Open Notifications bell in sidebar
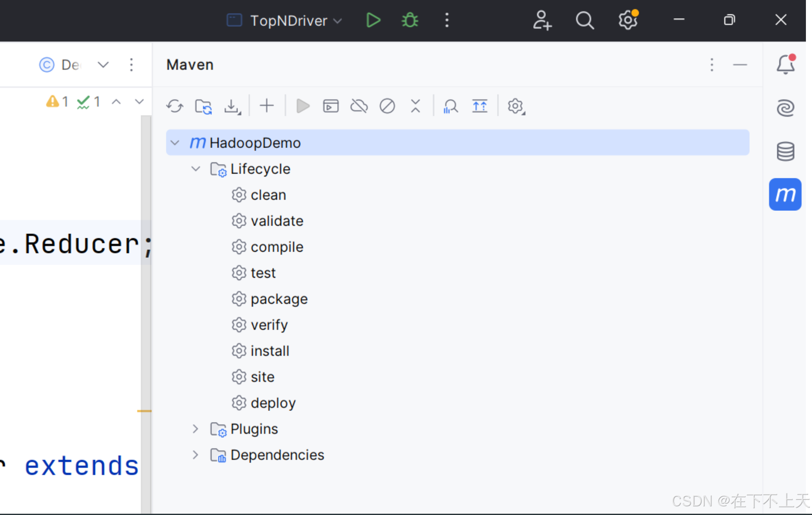812x515 pixels. click(x=786, y=64)
